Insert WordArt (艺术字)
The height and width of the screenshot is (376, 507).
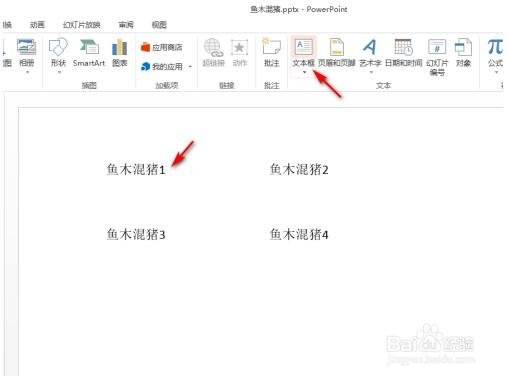click(x=370, y=53)
